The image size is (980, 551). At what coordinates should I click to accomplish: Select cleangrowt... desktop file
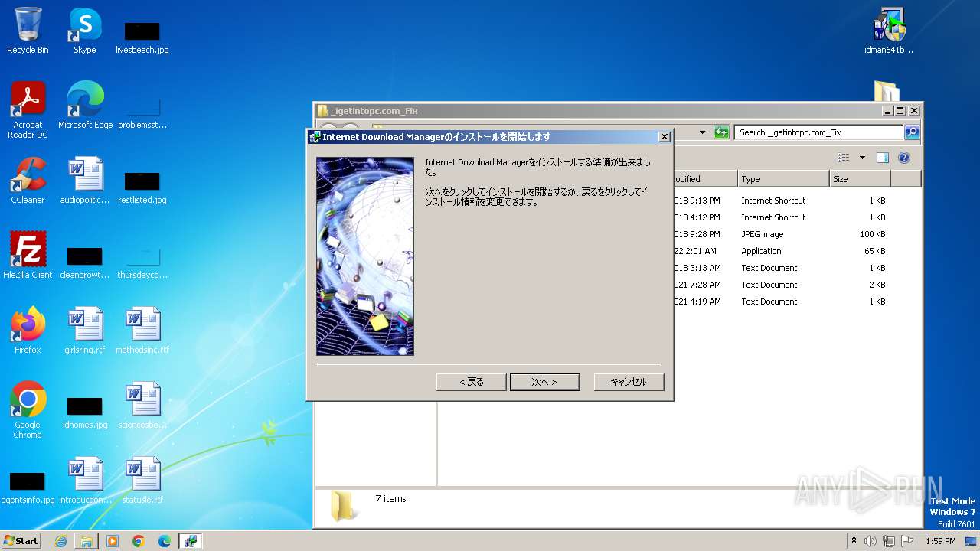pos(85,262)
